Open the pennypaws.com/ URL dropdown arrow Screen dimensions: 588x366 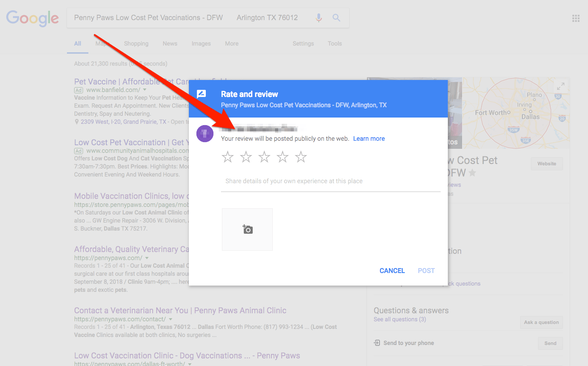146,258
